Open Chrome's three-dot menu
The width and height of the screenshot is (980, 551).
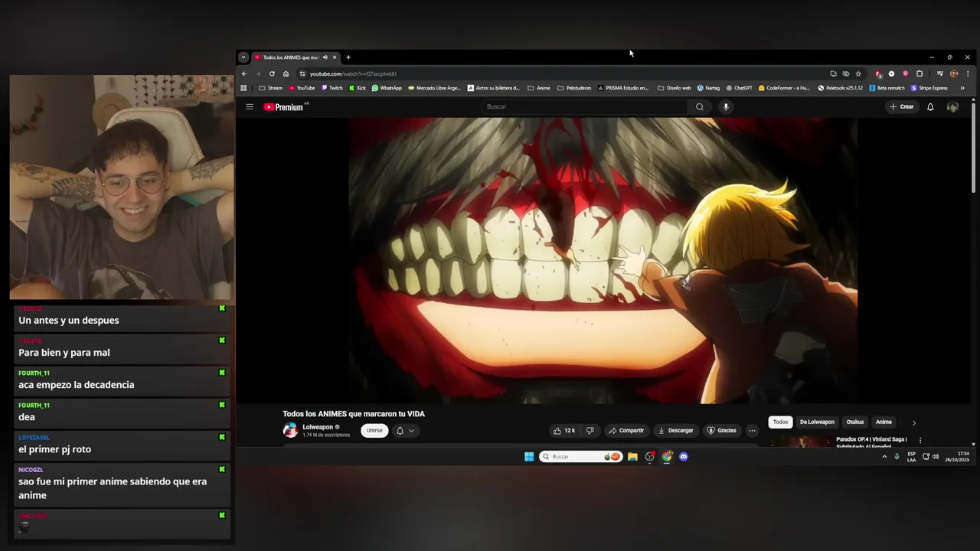(x=968, y=73)
